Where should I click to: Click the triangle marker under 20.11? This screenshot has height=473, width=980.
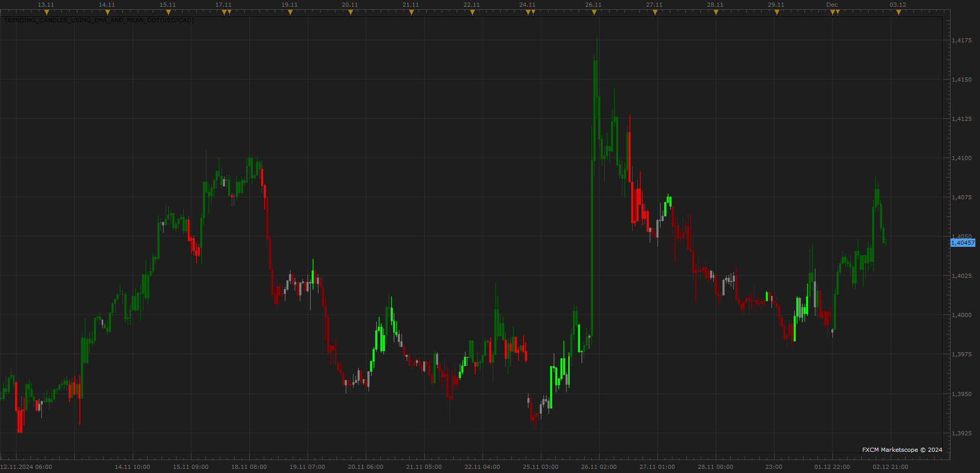pos(350,12)
